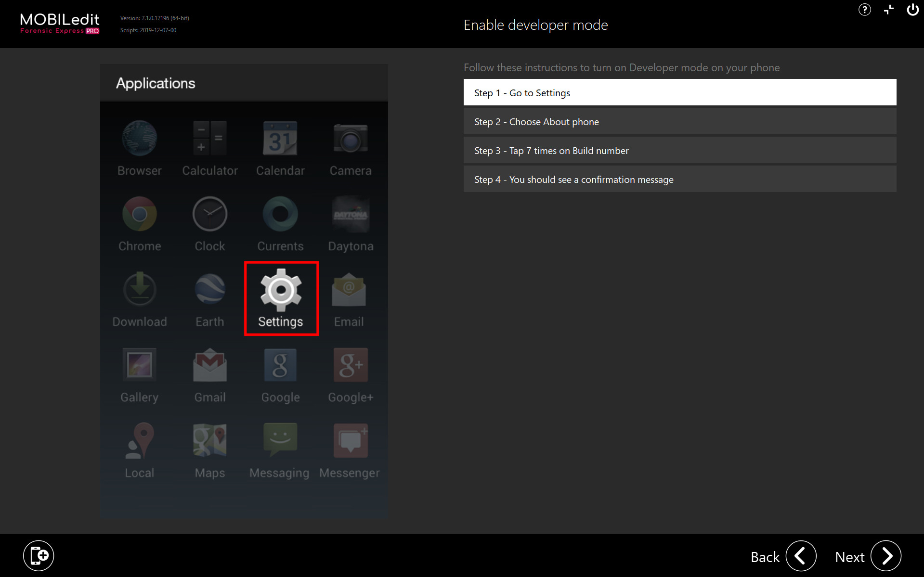Click the Calculator app icon
This screenshot has width=924, height=577.
(210, 138)
